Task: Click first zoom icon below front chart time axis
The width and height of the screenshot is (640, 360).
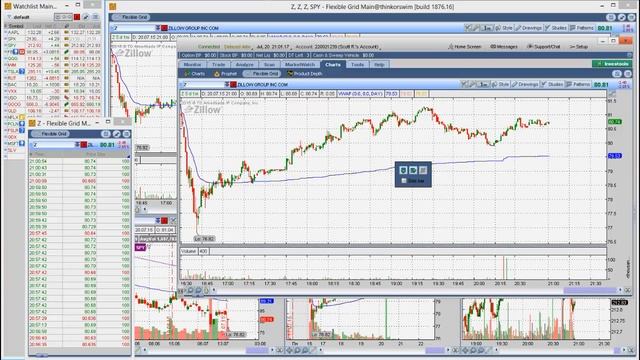Action: click(190, 291)
